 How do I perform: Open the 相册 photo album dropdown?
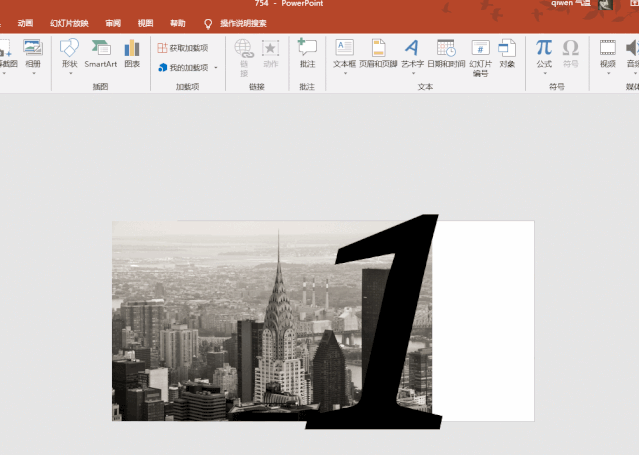point(33,72)
